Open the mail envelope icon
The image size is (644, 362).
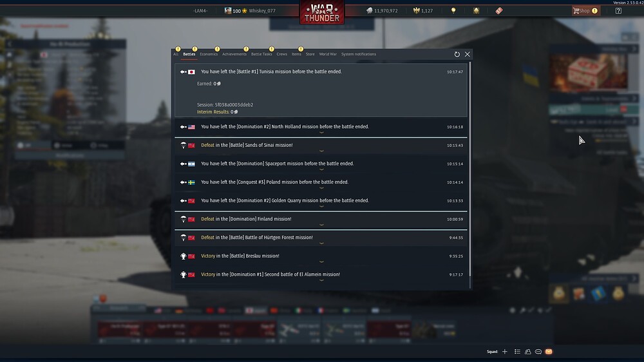coord(549,352)
